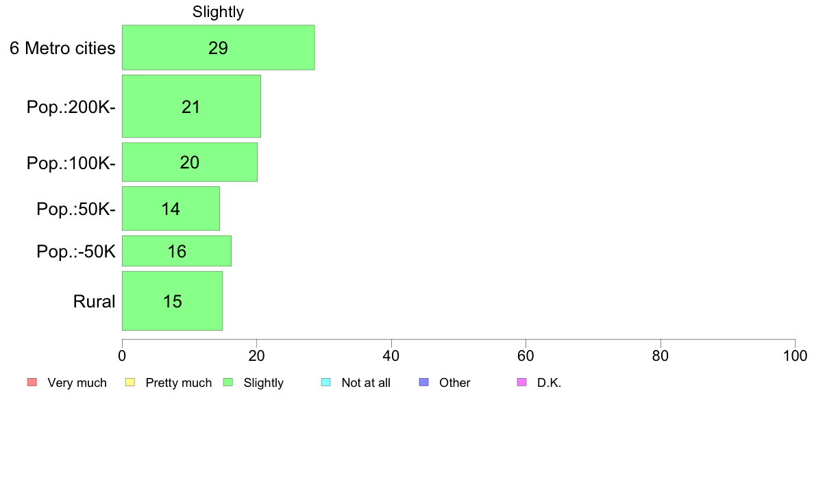Click the Not at all legend text
Viewport: 814px width, 504px height.
(x=366, y=383)
